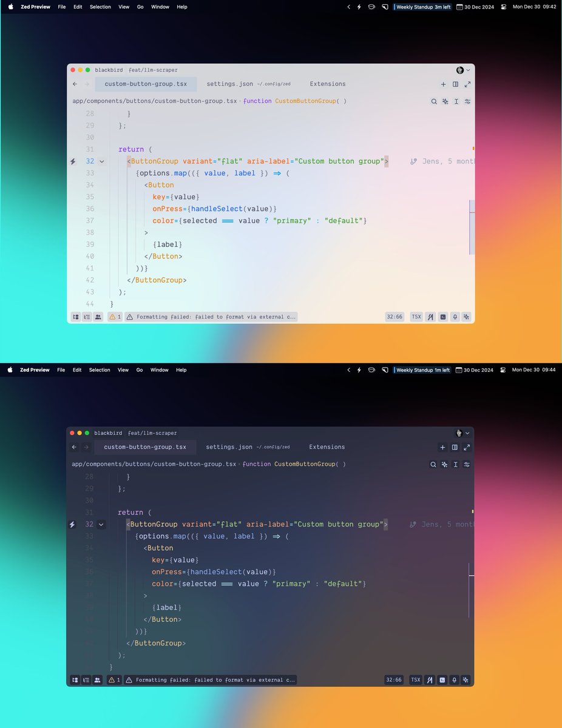This screenshot has width=562, height=728.
Task: Click the selection I-beam icon in the dark-theme toolbar
Action: click(455, 464)
